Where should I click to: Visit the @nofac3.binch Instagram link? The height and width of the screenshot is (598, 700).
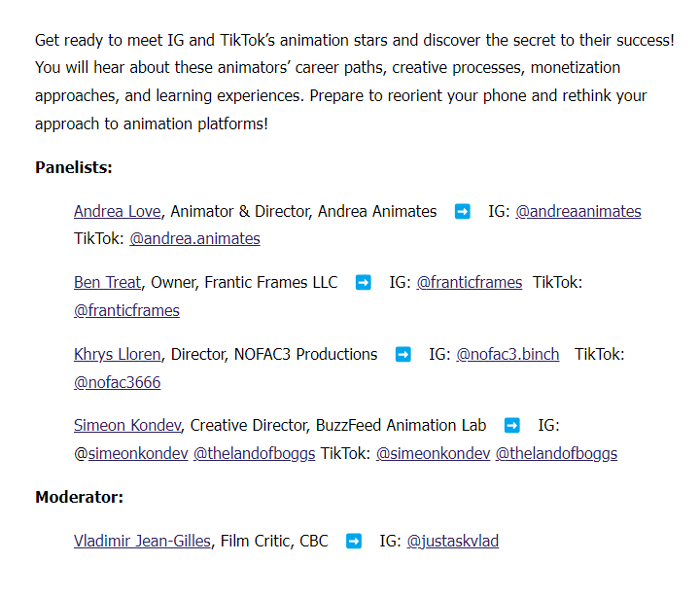coord(507,355)
